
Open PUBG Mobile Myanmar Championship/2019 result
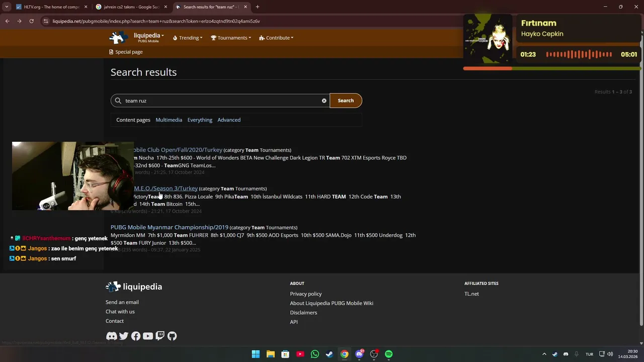(170, 227)
